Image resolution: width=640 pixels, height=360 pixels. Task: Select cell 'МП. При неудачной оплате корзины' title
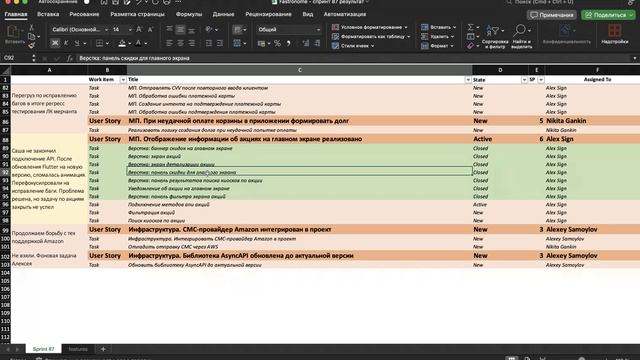point(300,121)
